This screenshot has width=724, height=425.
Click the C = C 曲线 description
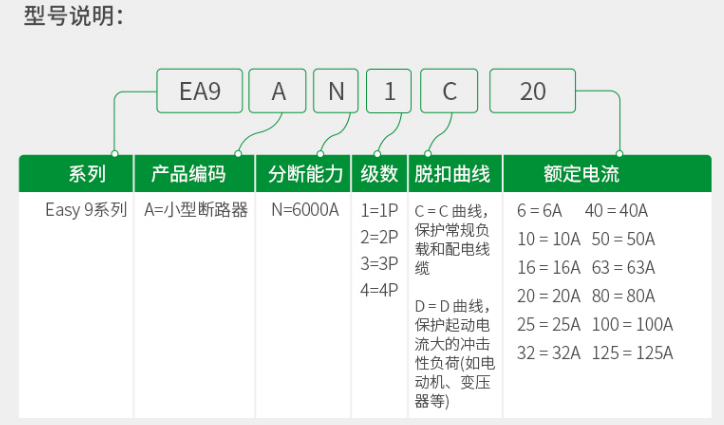coord(452,239)
